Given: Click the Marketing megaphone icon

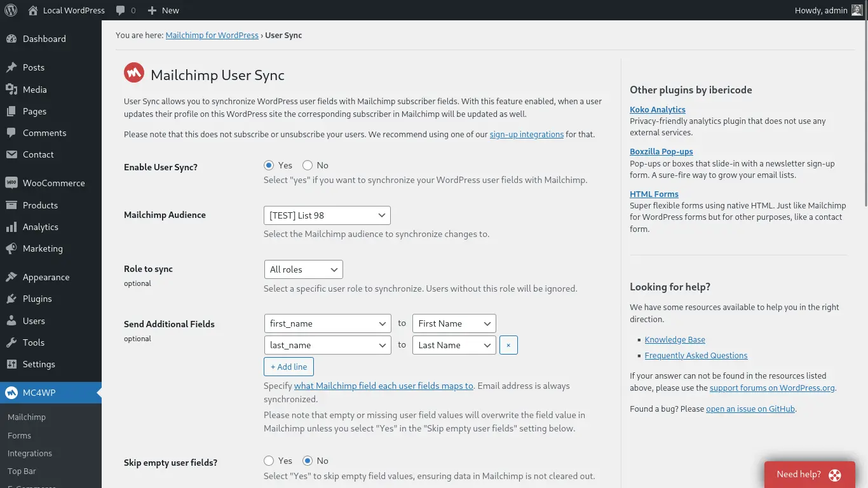Looking at the screenshot, I should tap(11, 248).
